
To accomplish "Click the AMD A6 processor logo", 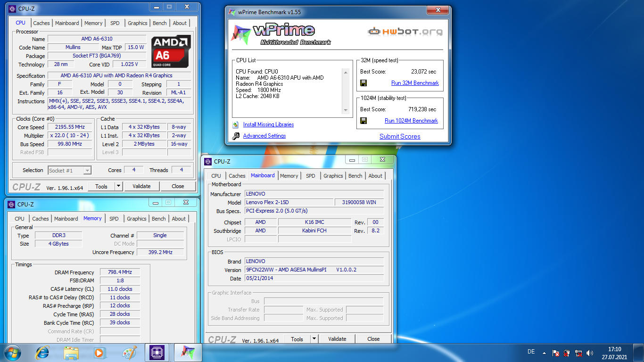I will [x=171, y=51].
